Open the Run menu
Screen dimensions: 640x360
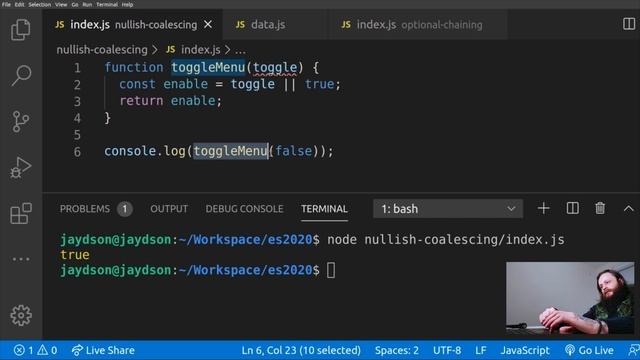point(87,4)
